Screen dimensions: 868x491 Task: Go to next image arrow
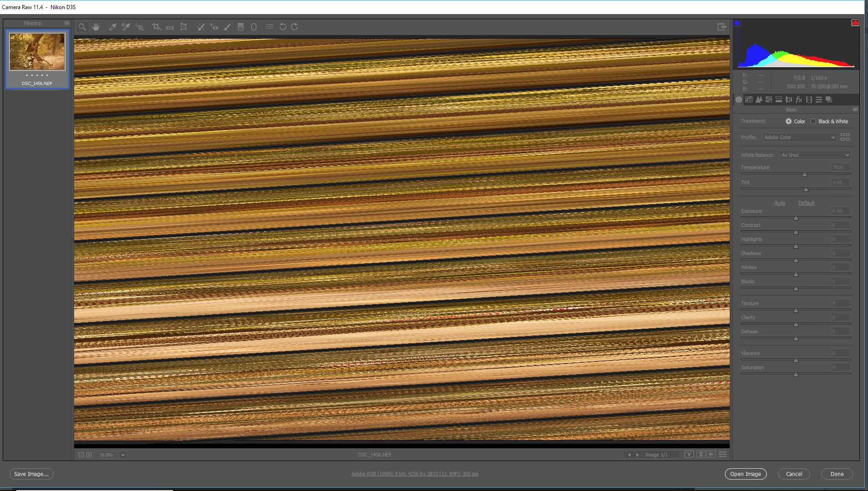point(637,455)
